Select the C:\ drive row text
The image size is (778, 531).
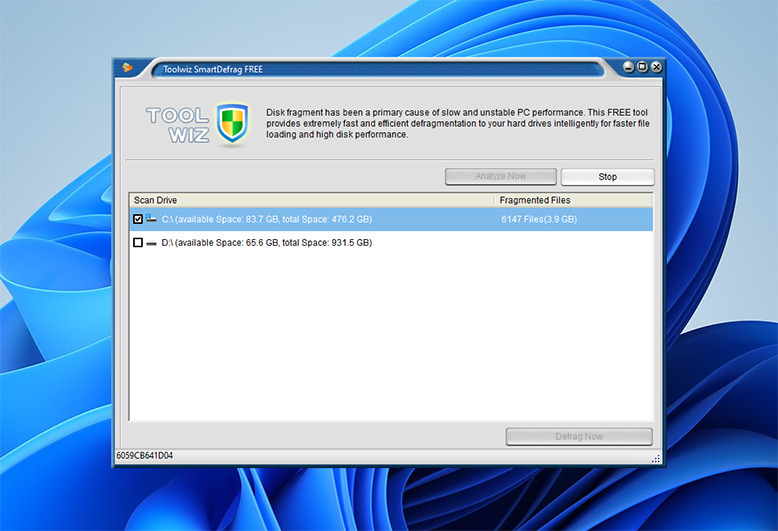coord(267,219)
